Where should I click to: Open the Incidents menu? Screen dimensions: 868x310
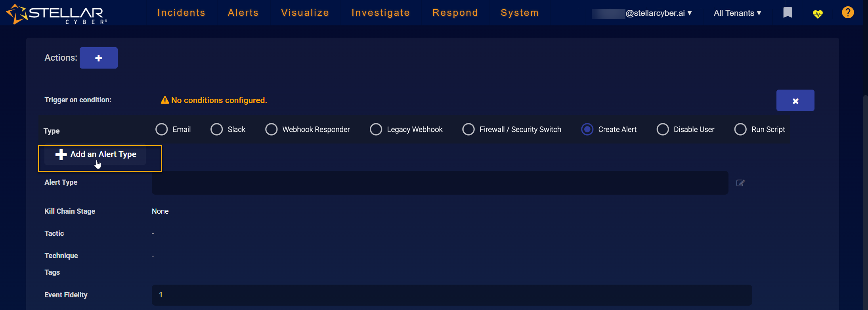pos(181,13)
